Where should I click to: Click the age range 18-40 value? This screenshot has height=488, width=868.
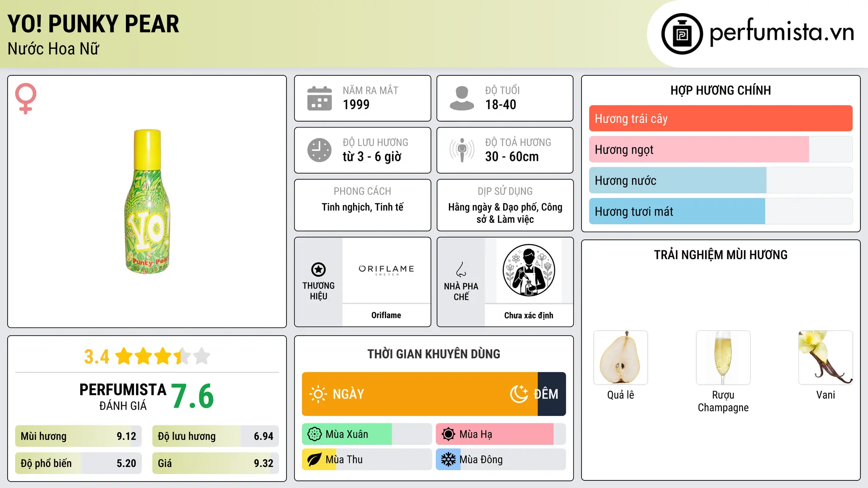[x=501, y=105]
